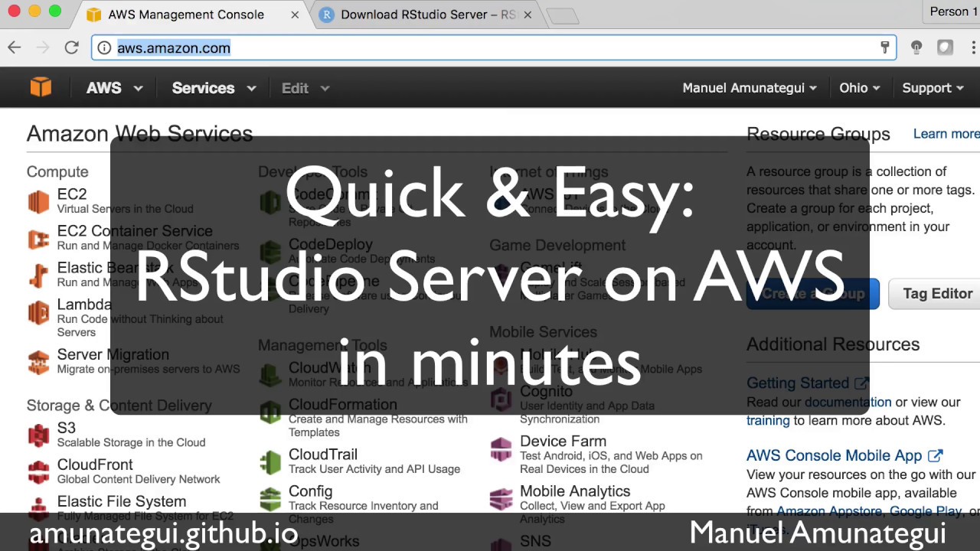
Task: Open the Ohio region dropdown
Action: 860,88
